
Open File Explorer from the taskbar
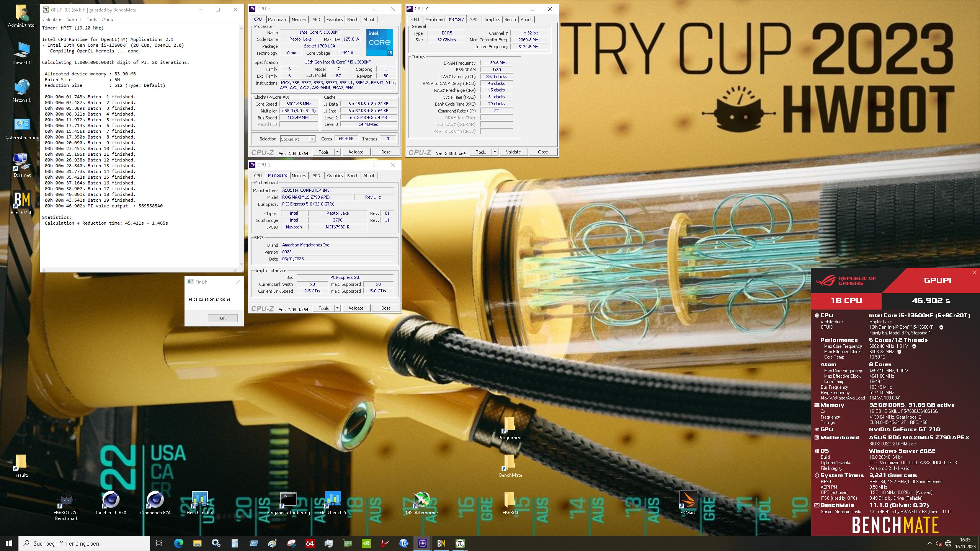pyautogui.click(x=197, y=543)
